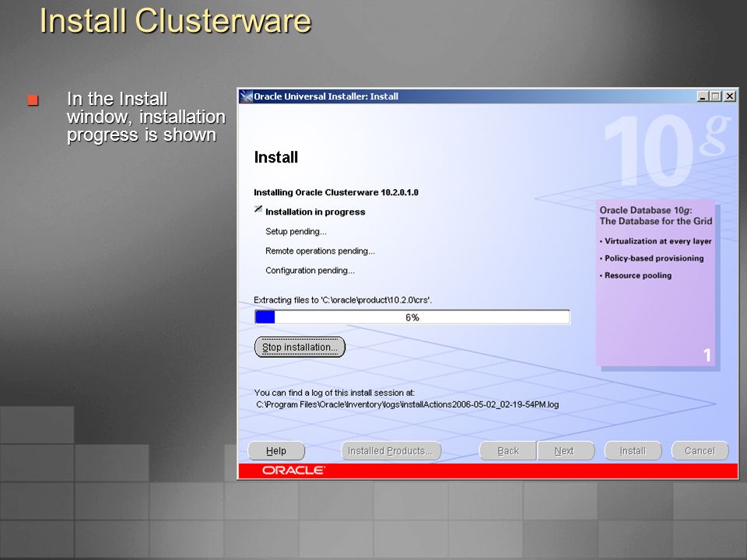The width and height of the screenshot is (747, 560).
Task: Click the Oracle Universal Installer title bar icon
Action: point(246,96)
